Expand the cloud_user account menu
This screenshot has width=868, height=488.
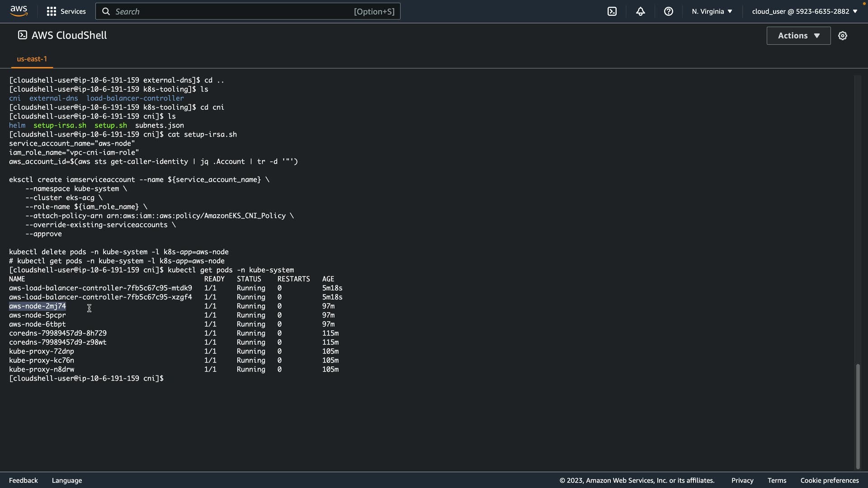[804, 11]
